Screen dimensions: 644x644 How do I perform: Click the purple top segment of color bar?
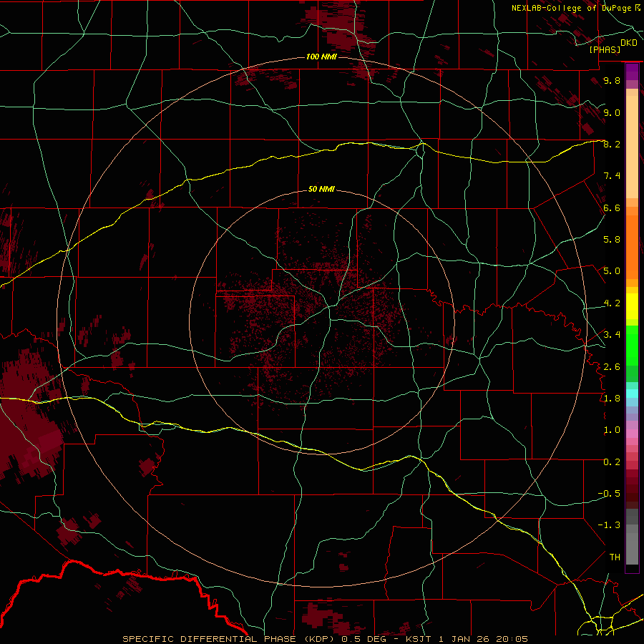632,72
